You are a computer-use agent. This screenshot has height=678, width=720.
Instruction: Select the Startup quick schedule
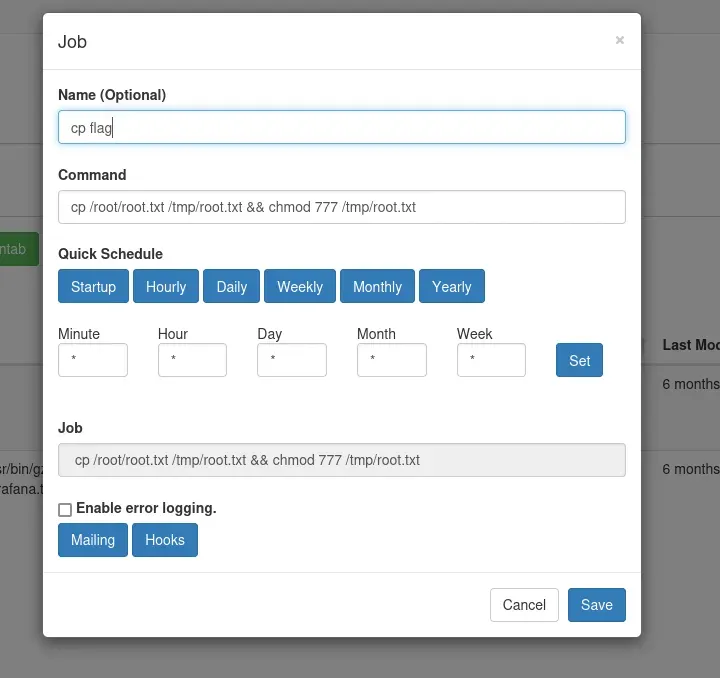(x=93, y=286)
